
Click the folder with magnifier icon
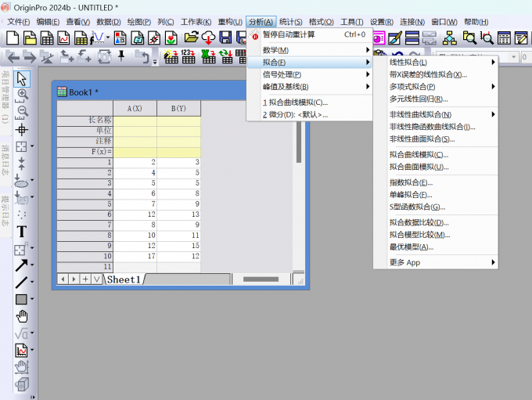[x=469, y=38]
